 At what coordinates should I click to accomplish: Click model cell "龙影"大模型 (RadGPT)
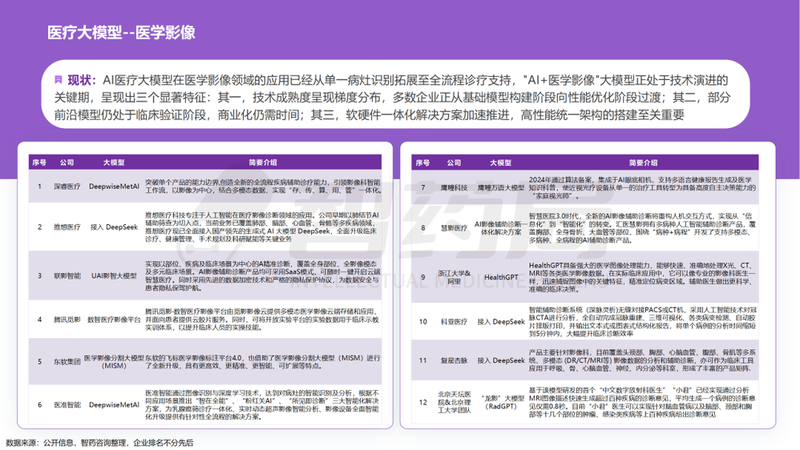(x=502, y=402)
